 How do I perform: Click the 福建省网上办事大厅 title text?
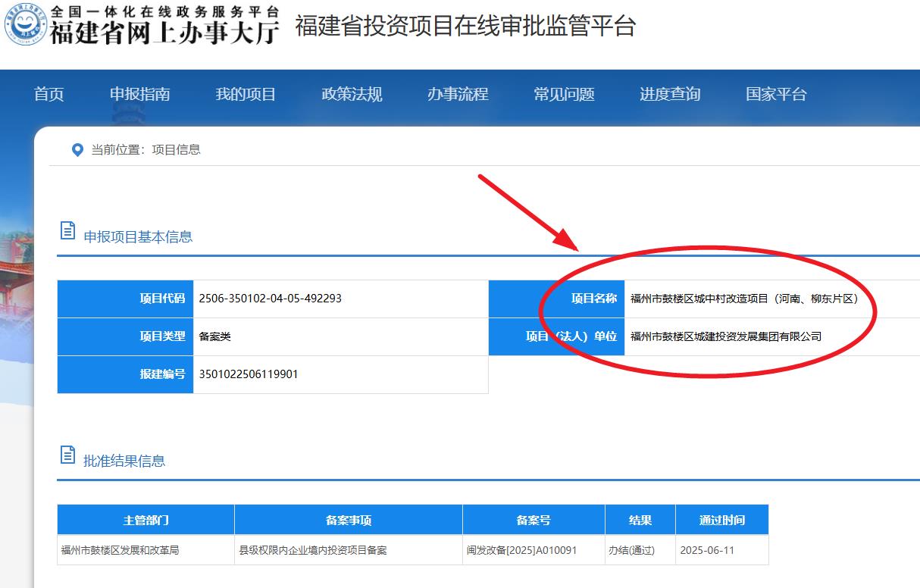pos(164,33)
